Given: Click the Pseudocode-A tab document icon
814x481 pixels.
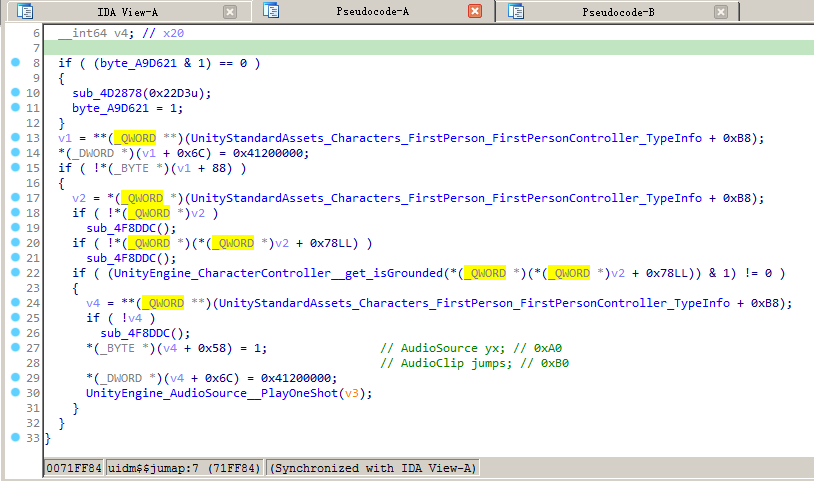Looking at the screenshot, I should click(x=270, y=10).
